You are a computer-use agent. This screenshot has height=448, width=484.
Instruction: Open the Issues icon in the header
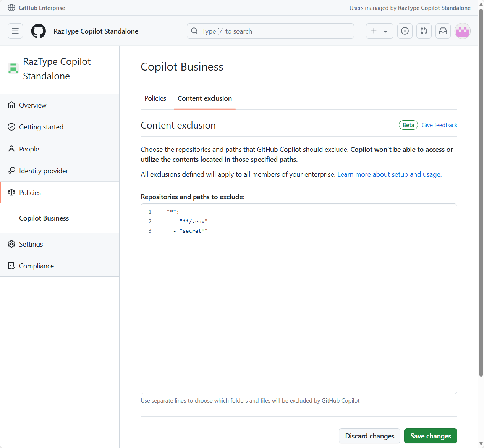click(x=405, y=31)
